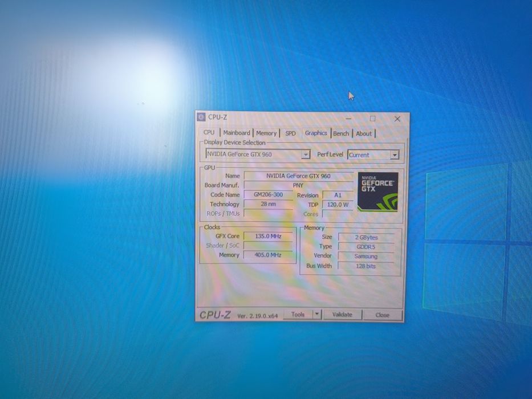Maximize the CPU-Z window
This screenshot has height=399, width=532.
372,119
